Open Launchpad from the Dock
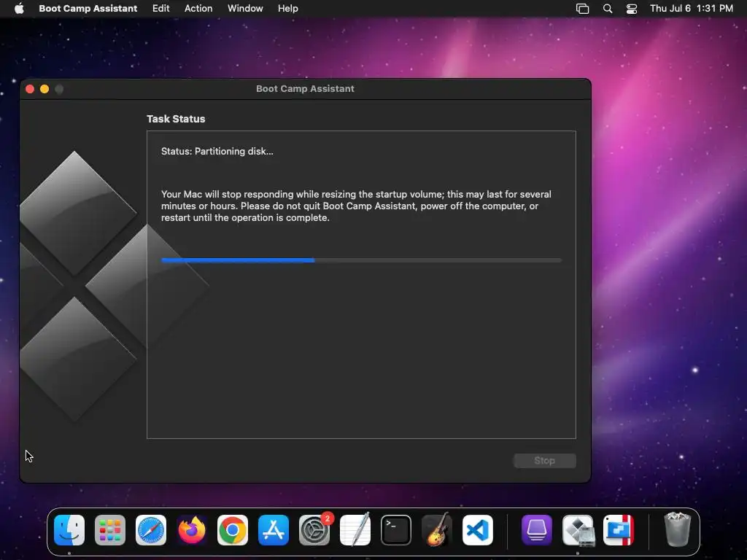This screenshot has height=560, width=747. 110,530
